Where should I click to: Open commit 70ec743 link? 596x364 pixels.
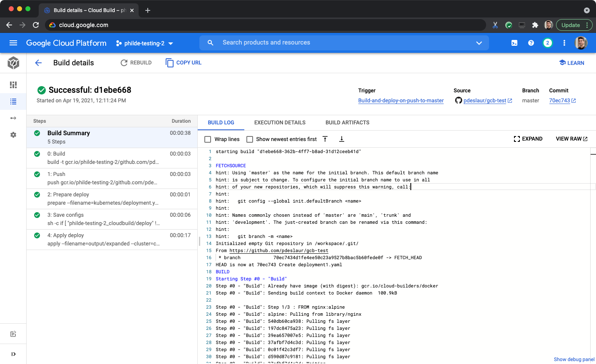coord(559,101)
